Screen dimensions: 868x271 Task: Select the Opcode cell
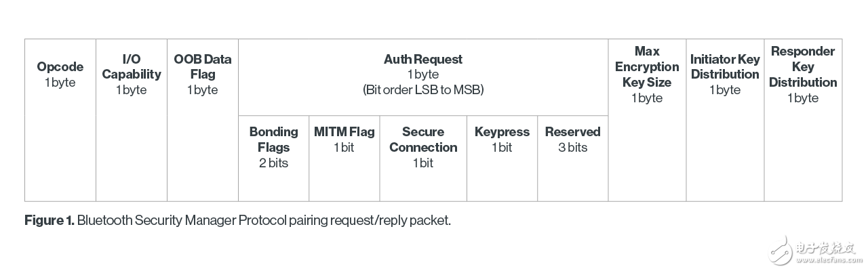coord(60,75)
